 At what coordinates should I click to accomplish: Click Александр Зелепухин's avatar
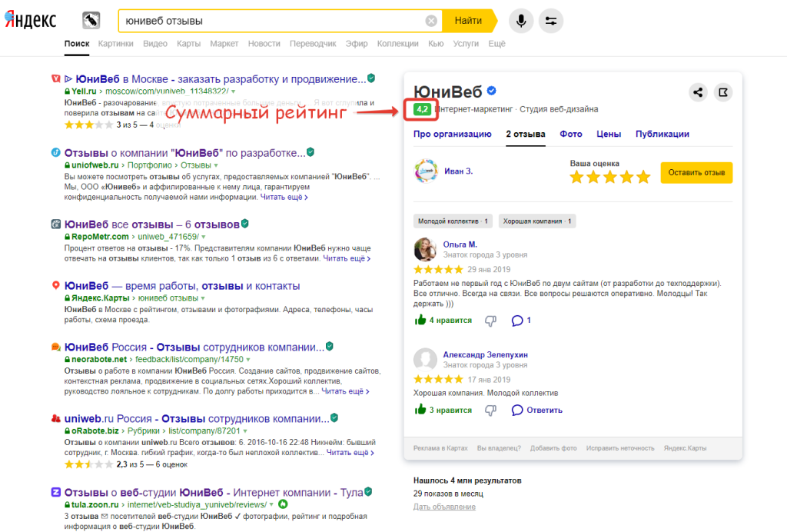pos(425,360)
